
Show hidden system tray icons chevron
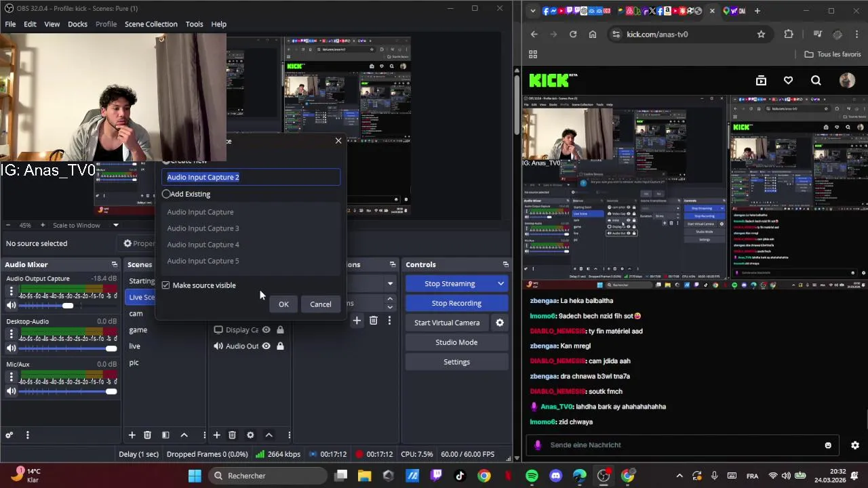tap(679, 476)
